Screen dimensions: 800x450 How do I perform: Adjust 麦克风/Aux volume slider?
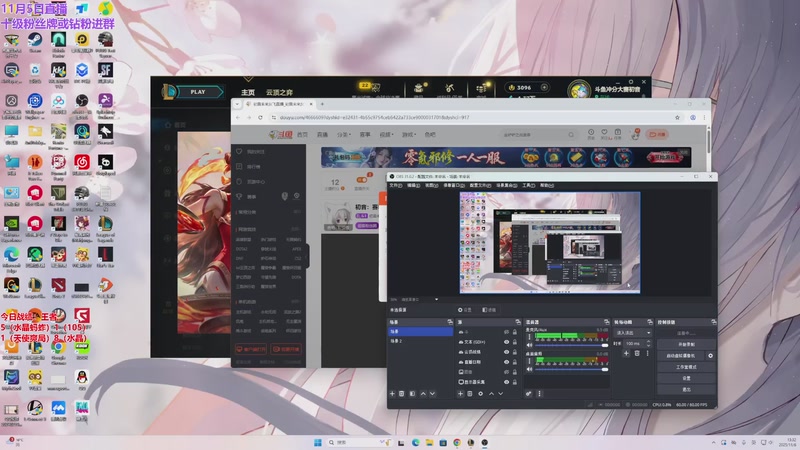coord(571,345)
